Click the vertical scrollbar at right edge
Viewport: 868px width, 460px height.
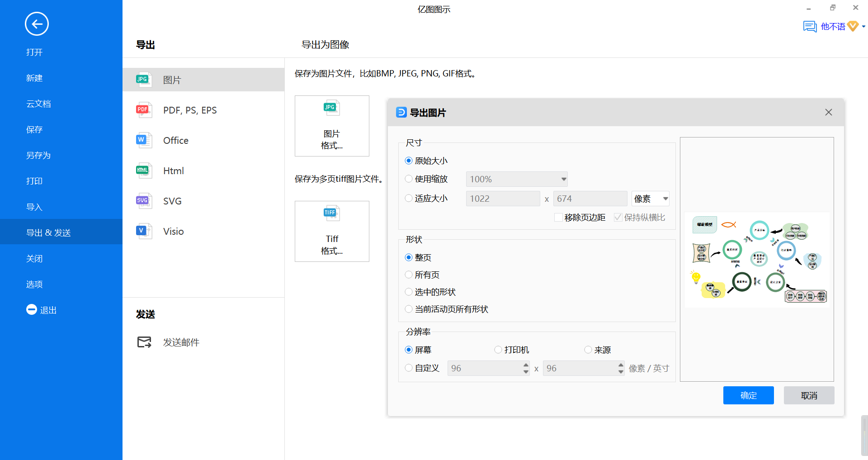864,436
